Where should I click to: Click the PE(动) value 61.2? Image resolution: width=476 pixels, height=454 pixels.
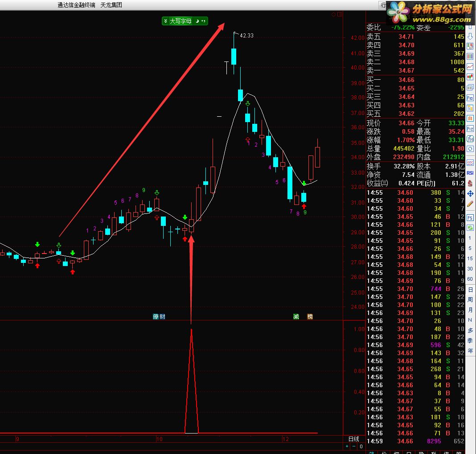(458, 183)
